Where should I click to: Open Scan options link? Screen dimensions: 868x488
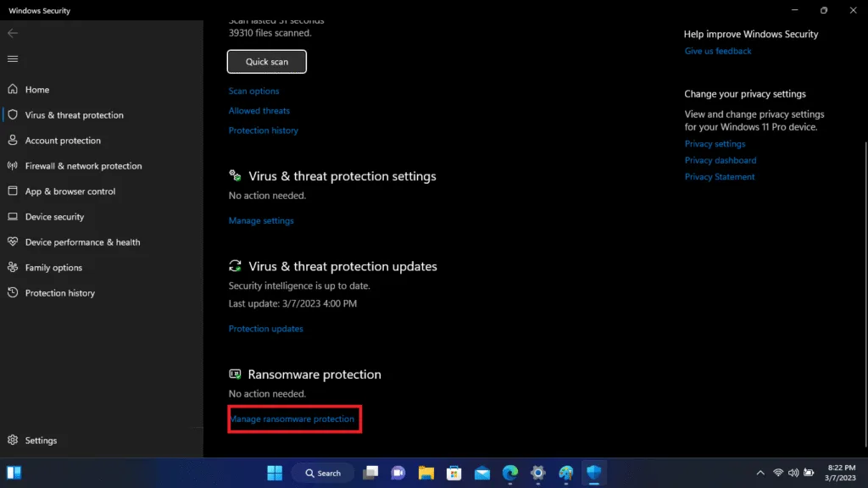[253, 91]
